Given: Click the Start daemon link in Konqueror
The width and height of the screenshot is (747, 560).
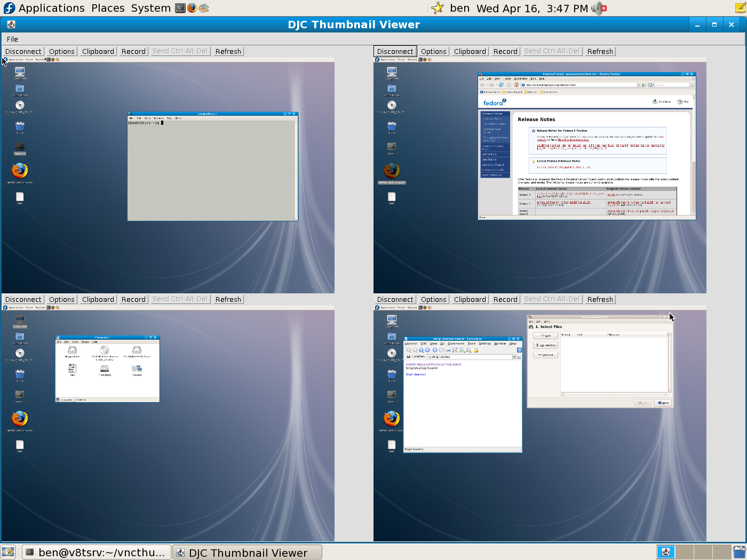Looking at the screenshot, I should [x=416, y=374].
